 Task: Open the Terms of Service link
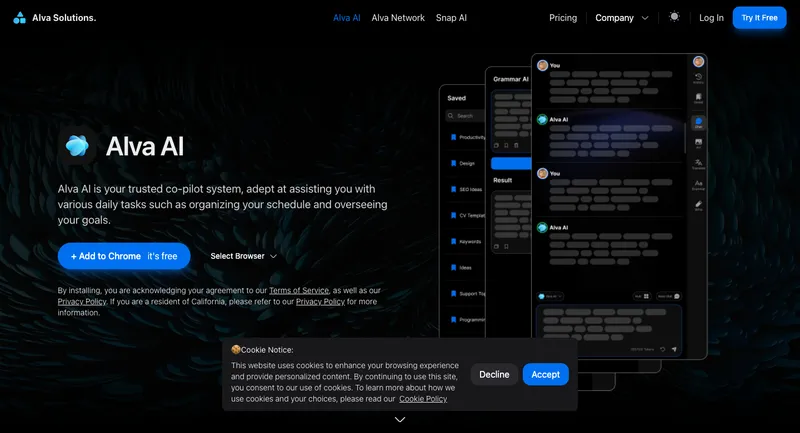tap(298, 290)
